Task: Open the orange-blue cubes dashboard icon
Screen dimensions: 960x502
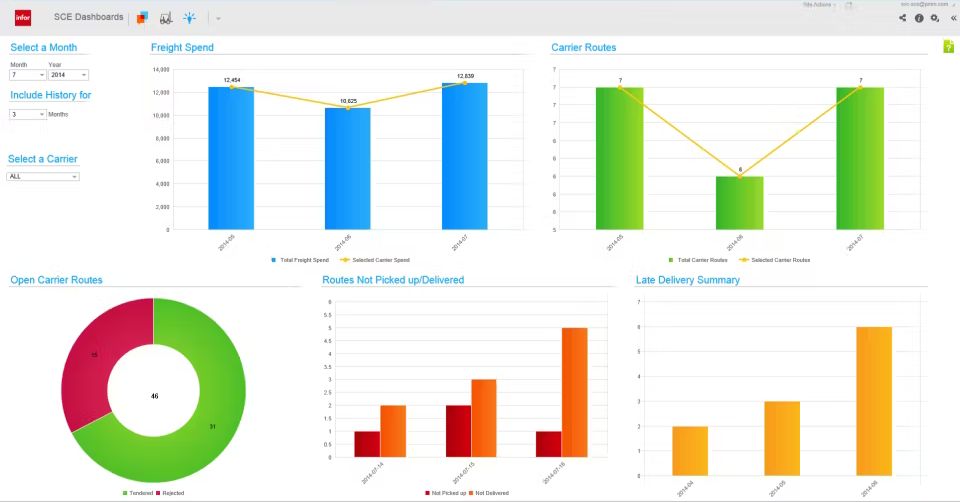Action: coord(142,18)
